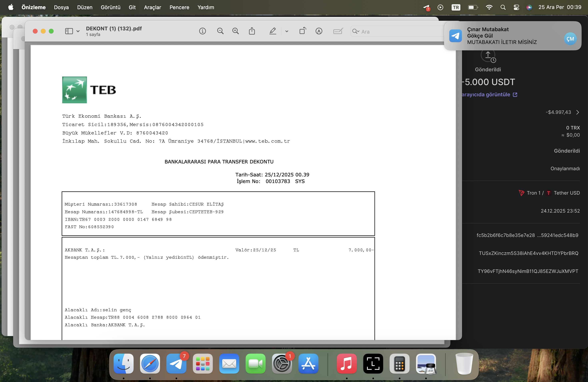Check the battery status icon
Viewport: 588px width, 382px height.
[473, 7]
